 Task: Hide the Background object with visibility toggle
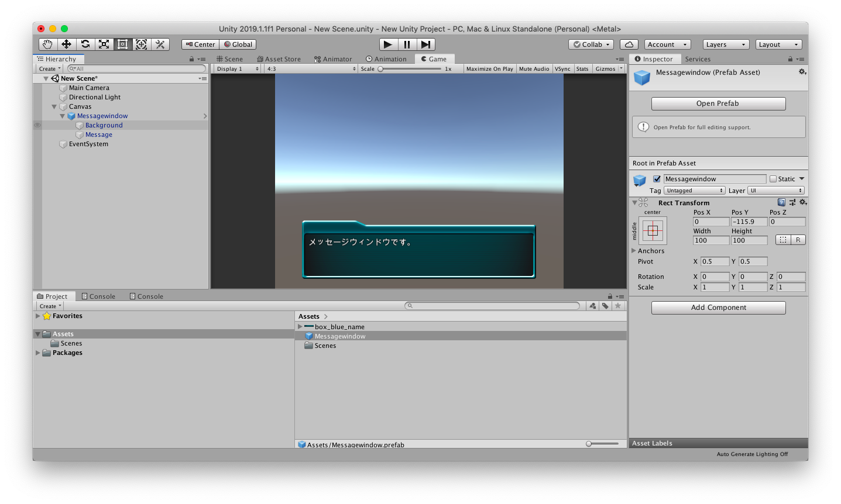37,125
